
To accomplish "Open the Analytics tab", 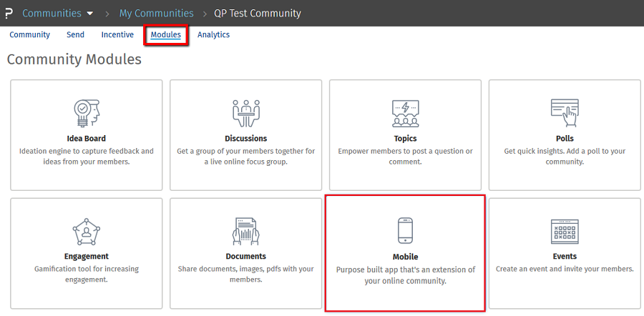I will click(213, 34).
